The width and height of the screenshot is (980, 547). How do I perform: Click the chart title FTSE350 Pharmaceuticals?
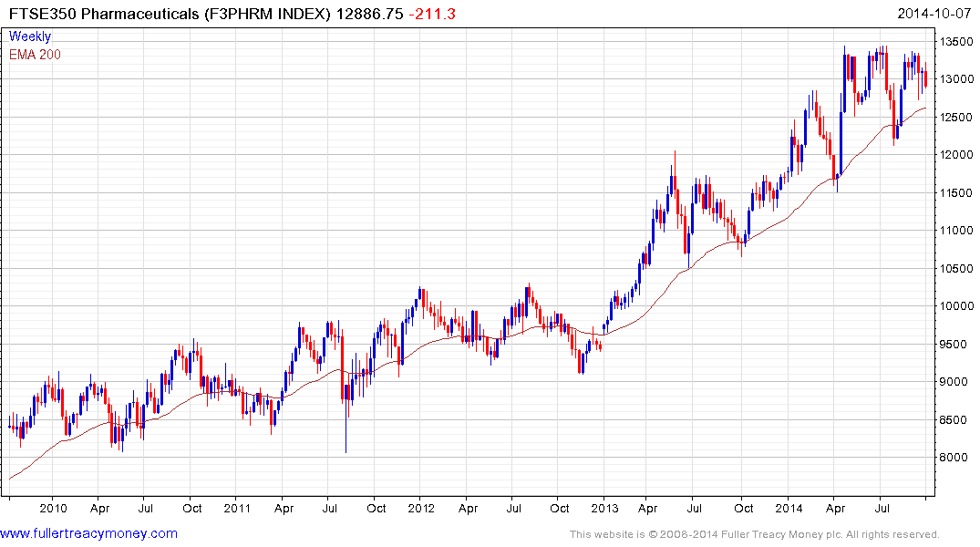(x=104, y=14)
